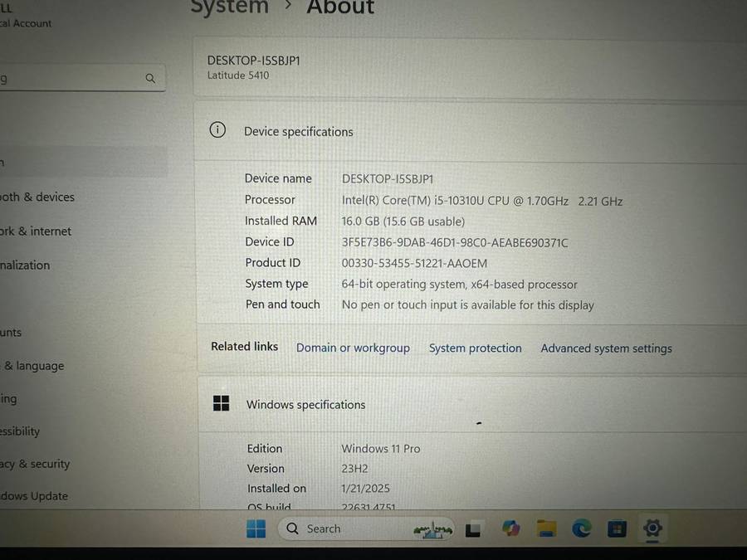Open Microsoft Edge from the taskbar
747x560 pixels.
pyautogui.click(x=582, y=528)
